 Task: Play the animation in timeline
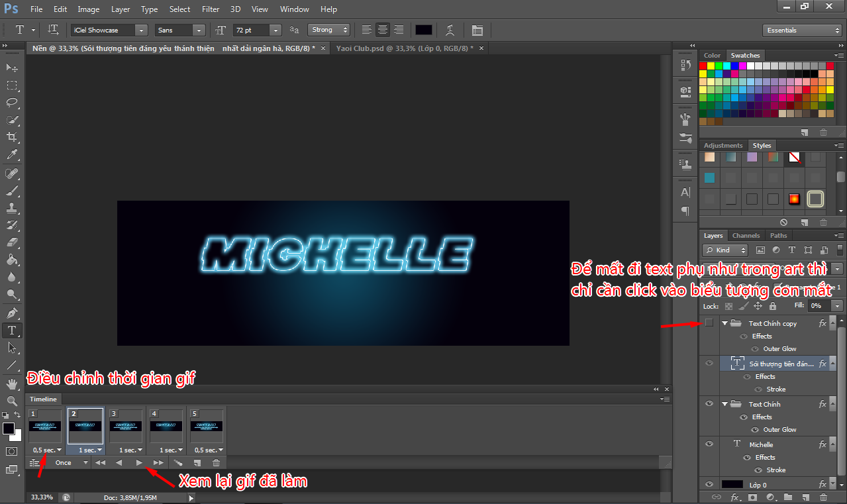pos(139,463)
